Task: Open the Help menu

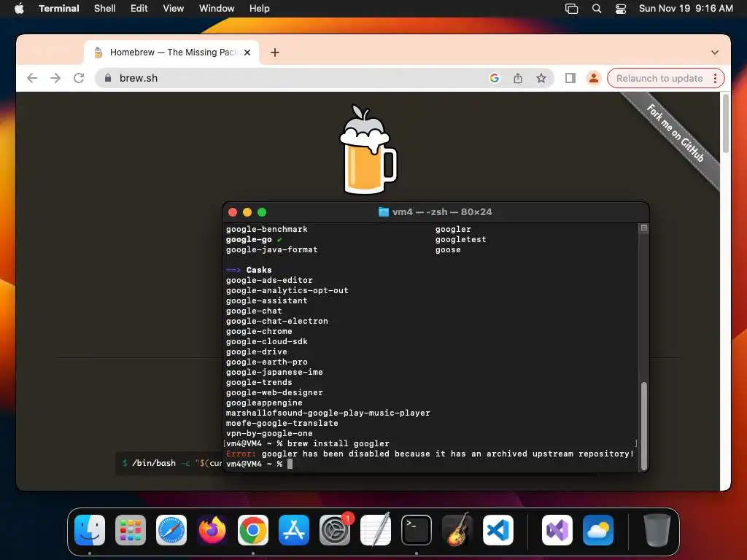Action: point(259,8)
